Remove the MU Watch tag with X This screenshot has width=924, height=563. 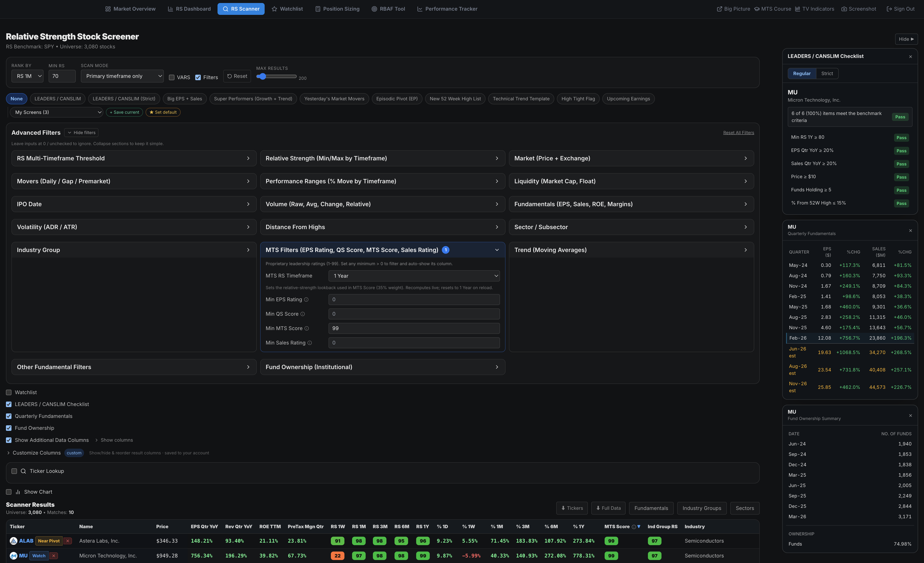(x=54, y=556)
